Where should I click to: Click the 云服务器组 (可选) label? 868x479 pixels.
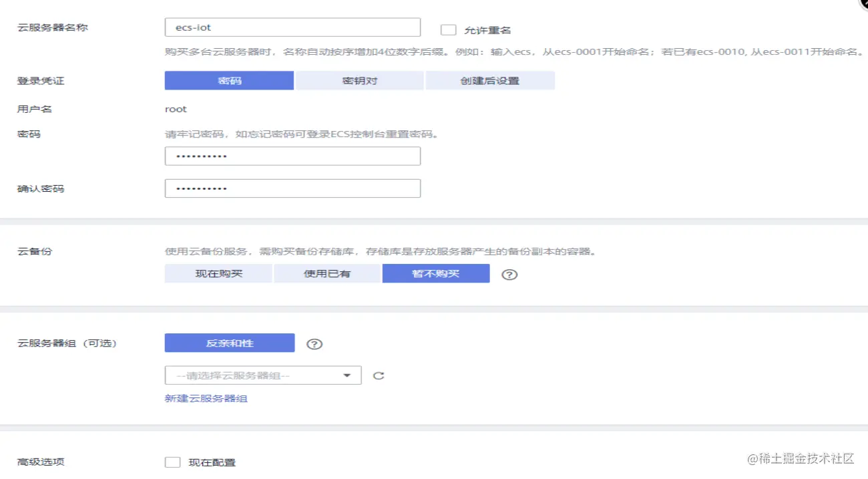point(67,343)
